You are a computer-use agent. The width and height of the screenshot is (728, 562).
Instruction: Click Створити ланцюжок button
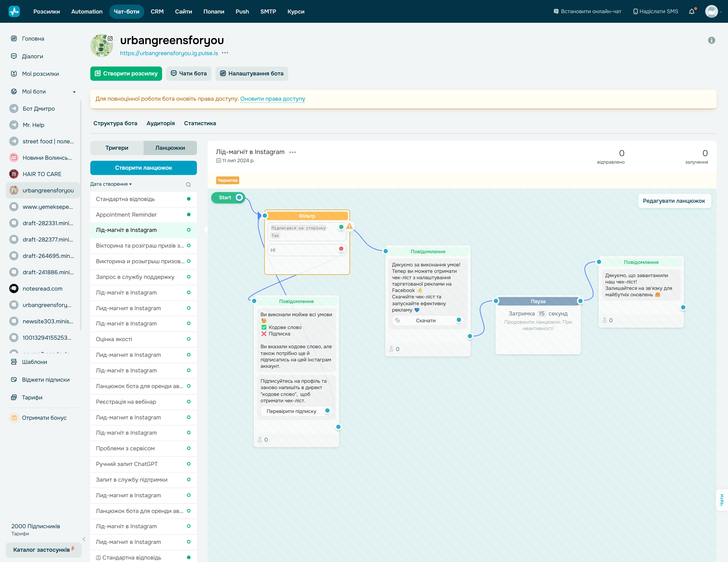tap(143, 168)
